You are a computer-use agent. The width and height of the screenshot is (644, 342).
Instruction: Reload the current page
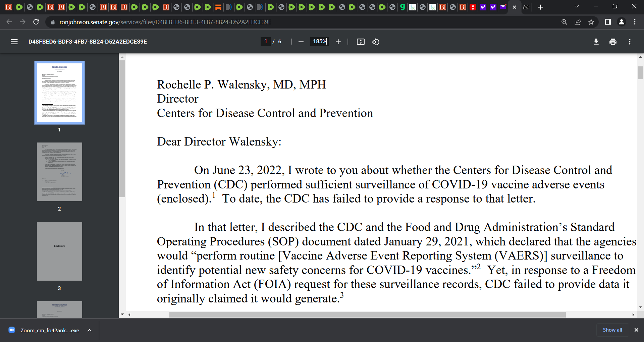pos(36,22)
